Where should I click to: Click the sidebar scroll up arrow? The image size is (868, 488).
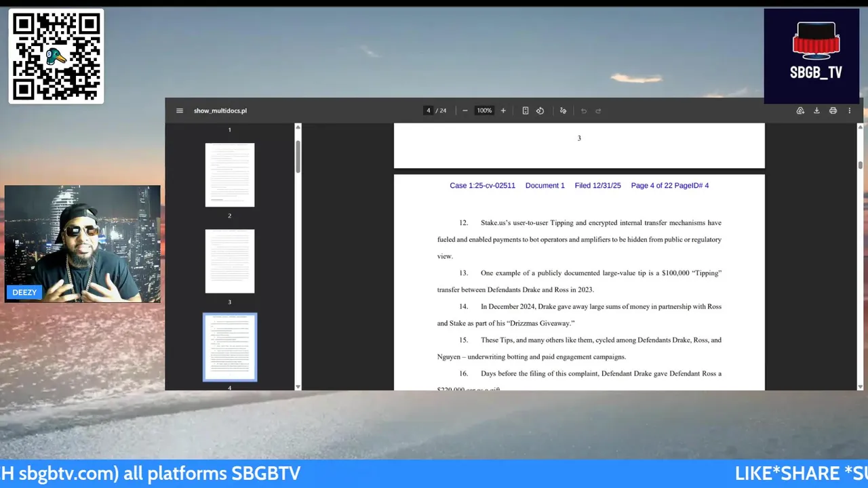pyautogui.click(x=297, y=127)
